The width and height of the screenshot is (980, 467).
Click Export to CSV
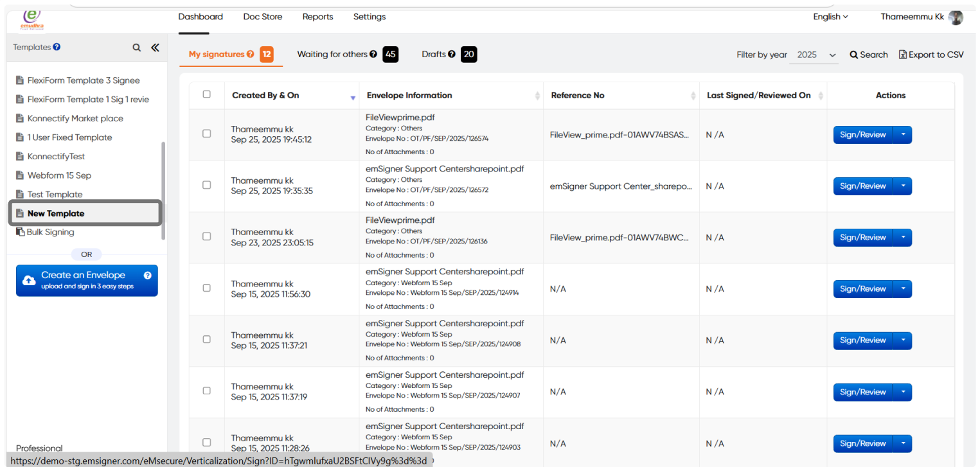931,55
